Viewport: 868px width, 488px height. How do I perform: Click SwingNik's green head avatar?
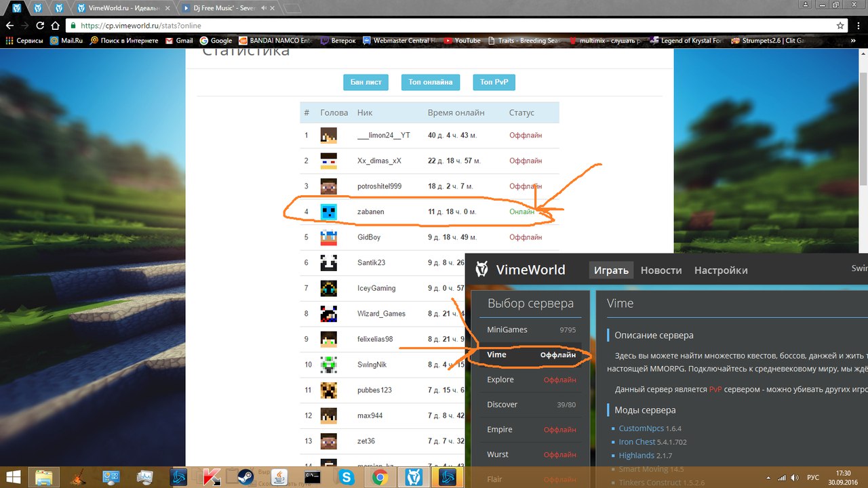[x=328, y=364]
